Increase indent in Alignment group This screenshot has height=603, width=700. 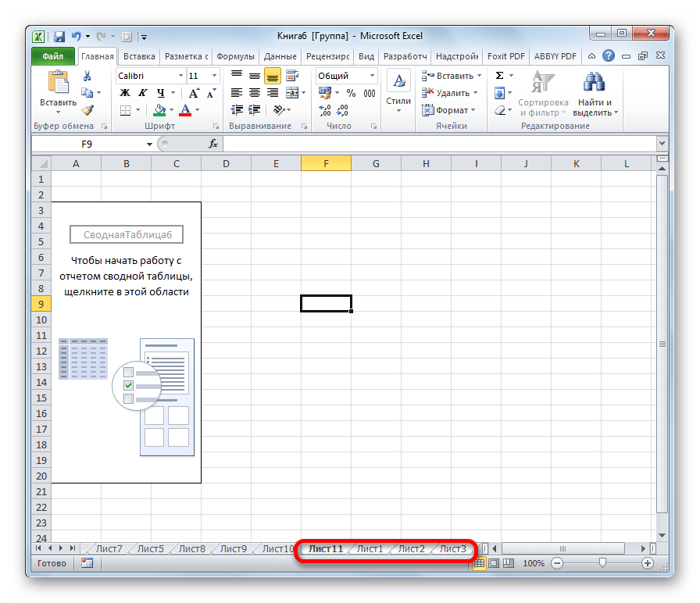coord(255,110)
